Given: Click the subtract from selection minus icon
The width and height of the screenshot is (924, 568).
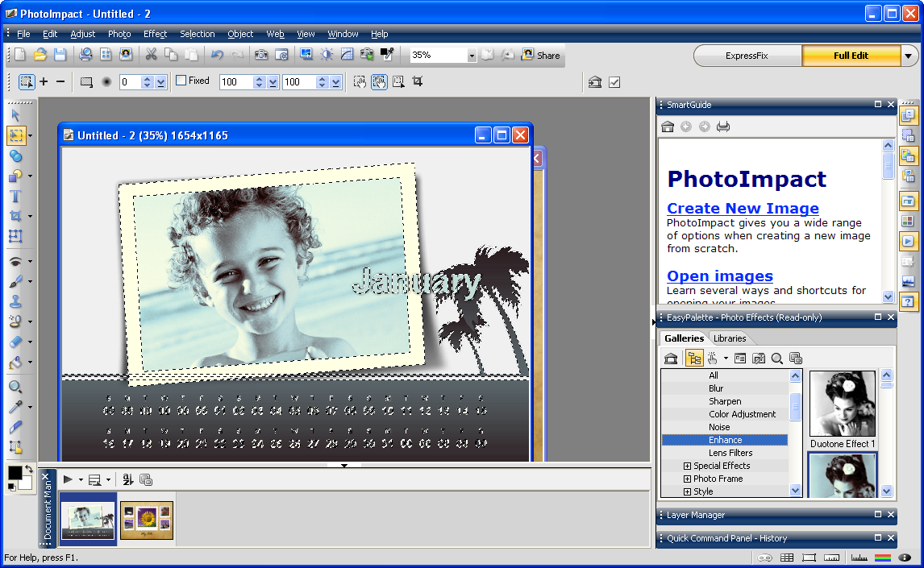Looking at the screenshot, I should point(60,82).
